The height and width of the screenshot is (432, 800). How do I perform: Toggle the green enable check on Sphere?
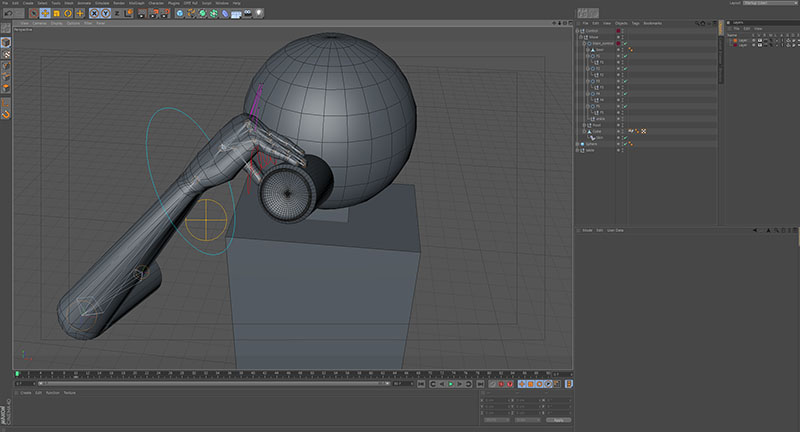pos(626,144)
